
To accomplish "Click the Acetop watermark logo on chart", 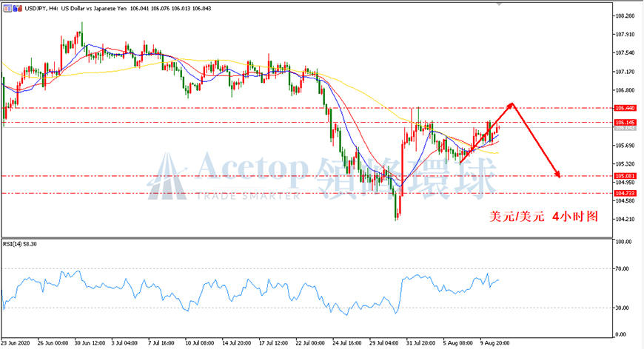I will (x=167, y=177).
